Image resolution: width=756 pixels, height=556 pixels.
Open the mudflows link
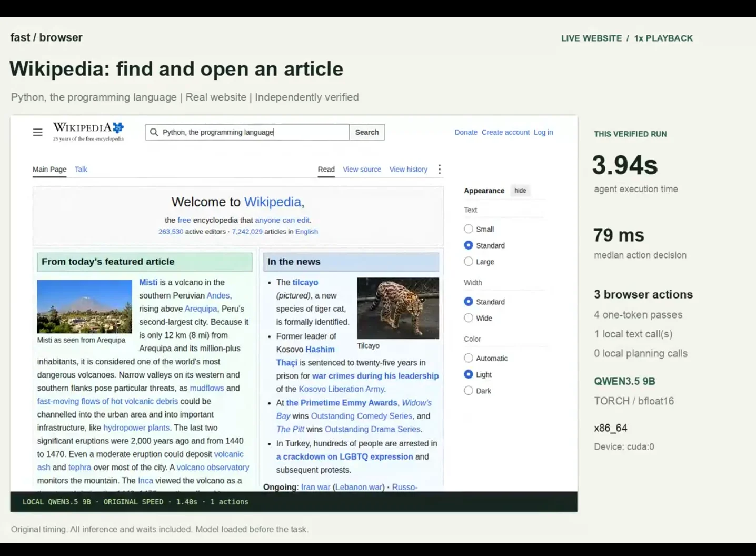207,388
